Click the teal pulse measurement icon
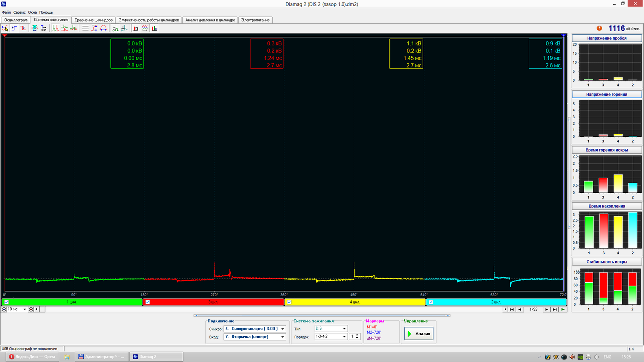Viewport: 644px width, 362px height. click(x=124, y=28)
